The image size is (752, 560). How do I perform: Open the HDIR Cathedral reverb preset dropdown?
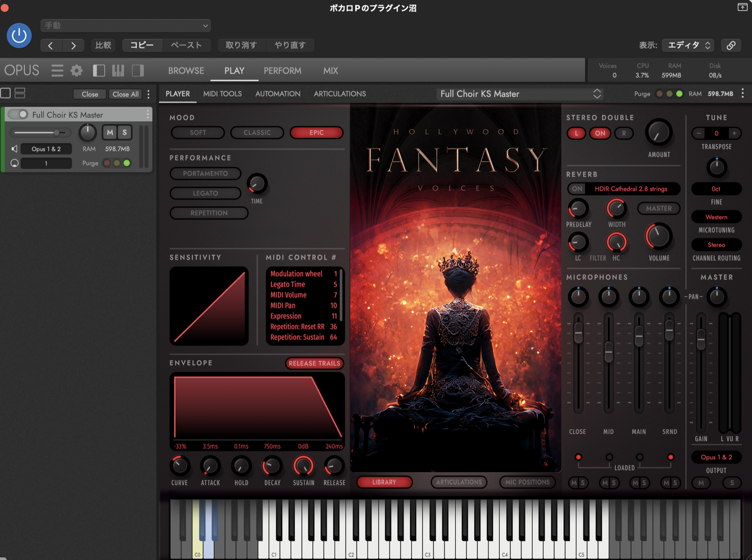tap(631, 189)
